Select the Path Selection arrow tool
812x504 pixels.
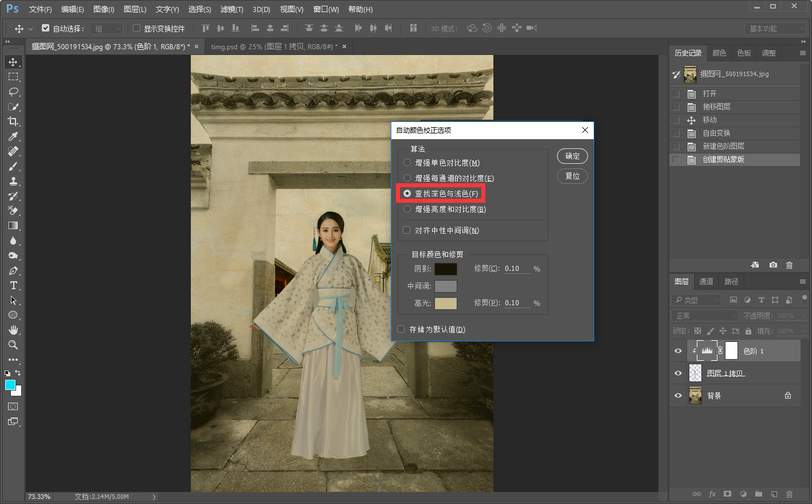click(13, 300)
